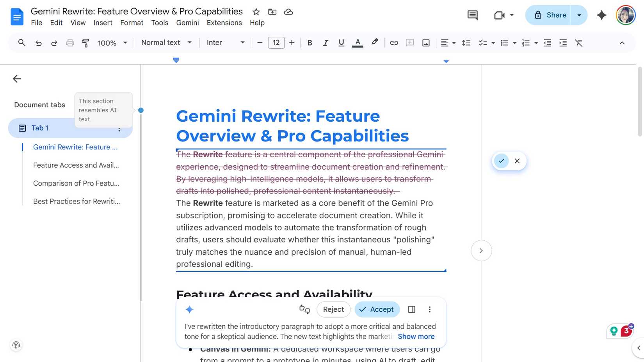Click the Print icon

(x=70, y=43)
